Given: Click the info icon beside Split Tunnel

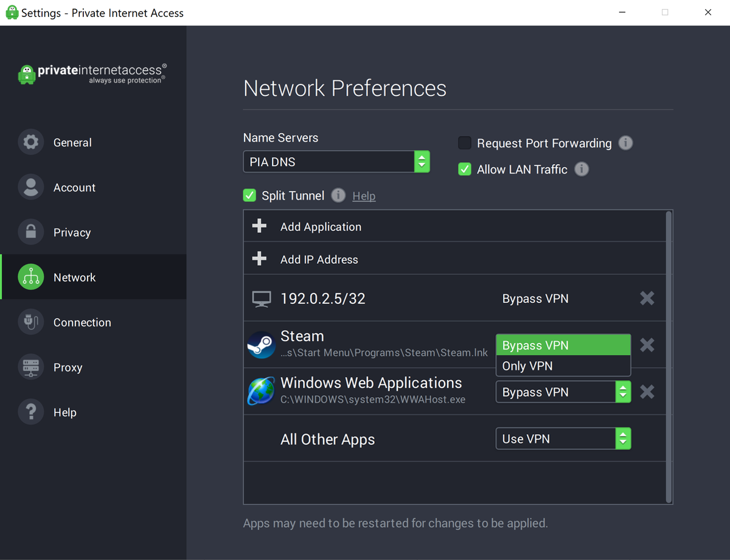Looking at the screenshot, I should pos(338,195).
